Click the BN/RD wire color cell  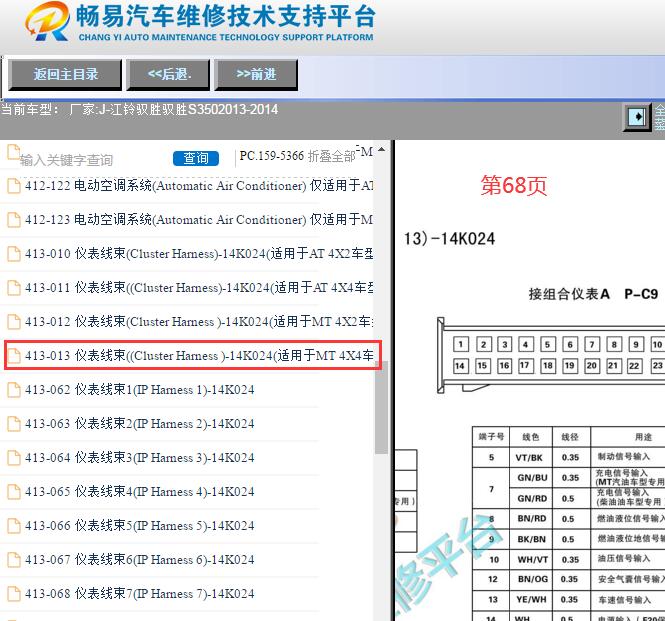[532, 518]
